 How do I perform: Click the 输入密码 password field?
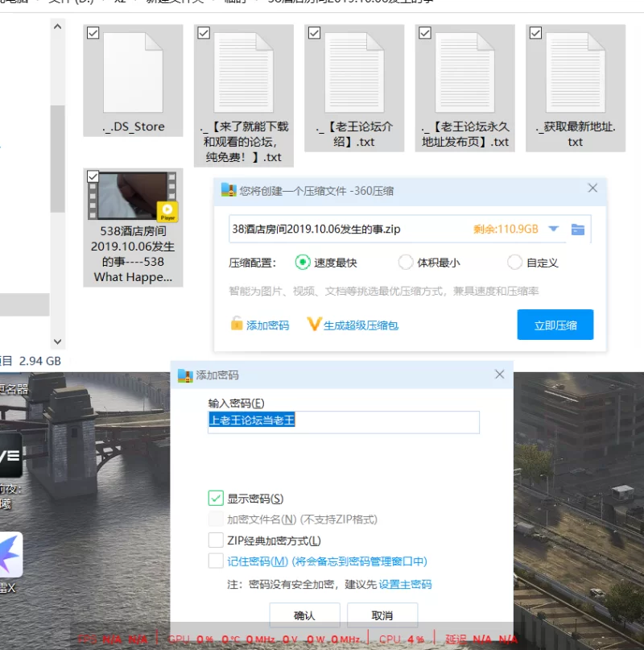[344, 422]
